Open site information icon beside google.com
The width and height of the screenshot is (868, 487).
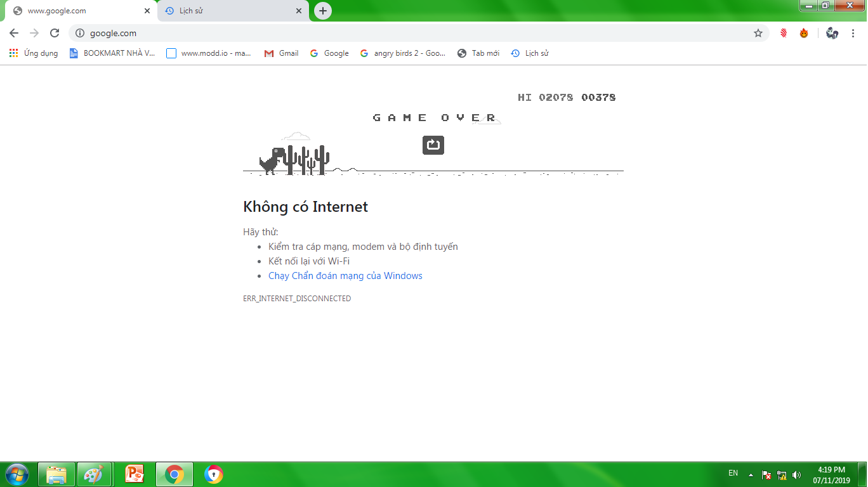coord(80,33)
